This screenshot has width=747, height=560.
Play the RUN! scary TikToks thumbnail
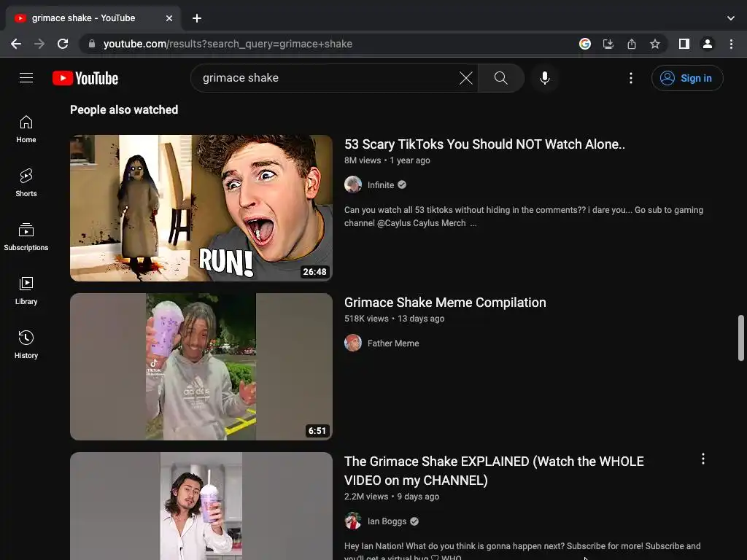[201, 208]
